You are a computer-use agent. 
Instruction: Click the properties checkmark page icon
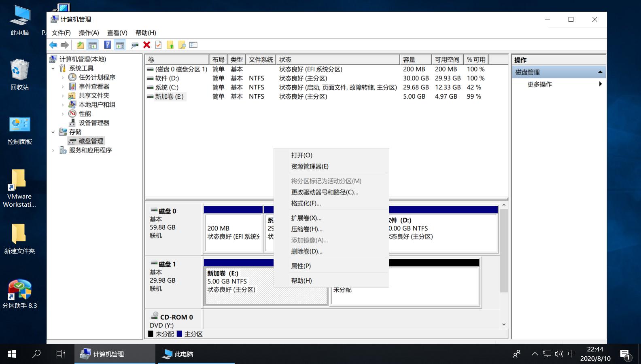tap(158, 45)
